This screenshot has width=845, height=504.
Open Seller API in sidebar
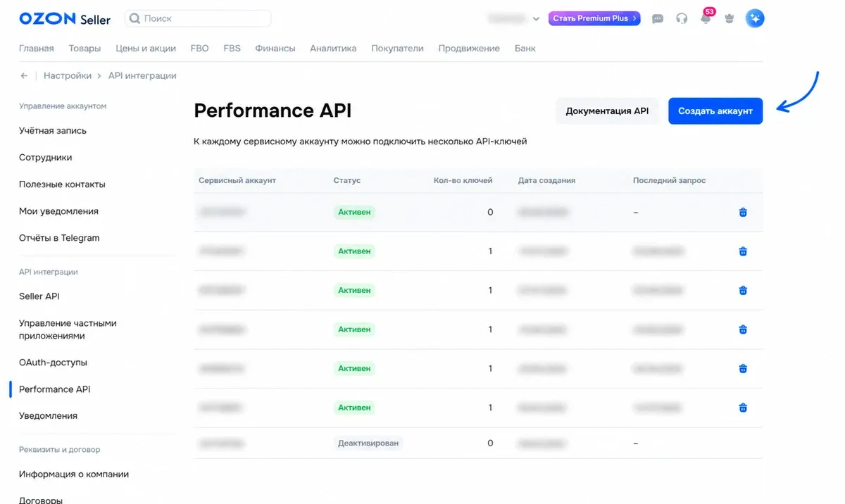click(39, 296)
